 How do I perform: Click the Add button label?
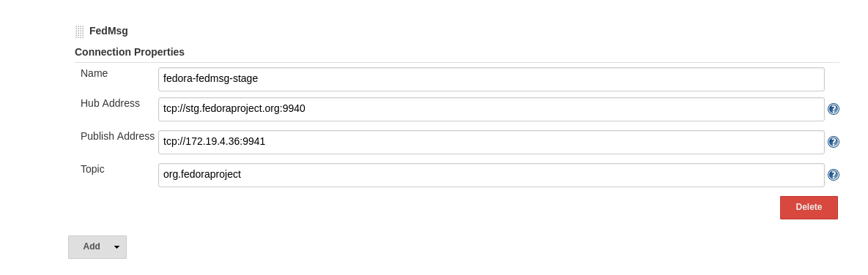(x=92, y=246)
